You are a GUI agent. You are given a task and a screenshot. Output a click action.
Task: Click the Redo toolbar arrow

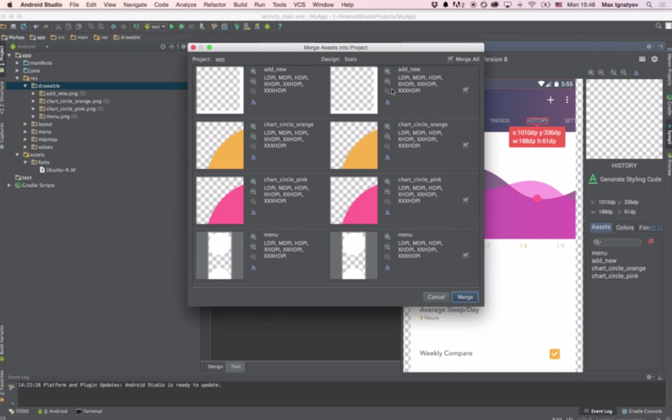[x=45, y=27]
